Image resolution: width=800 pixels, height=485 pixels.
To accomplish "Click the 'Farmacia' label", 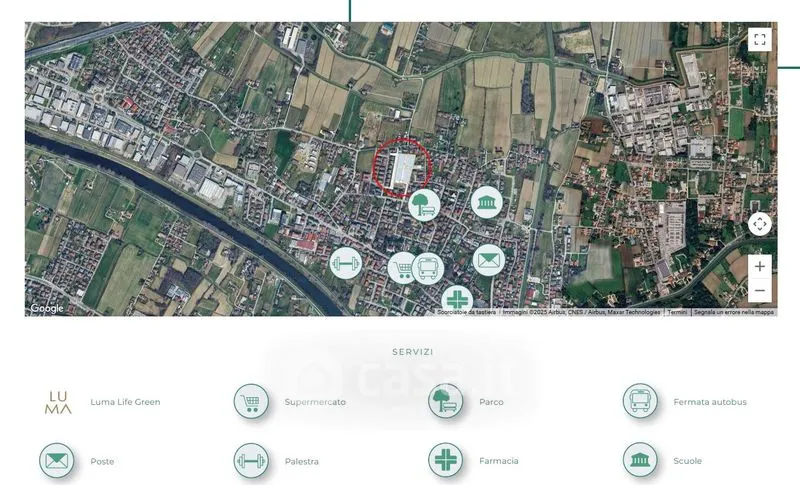I will tap(498, 461).
